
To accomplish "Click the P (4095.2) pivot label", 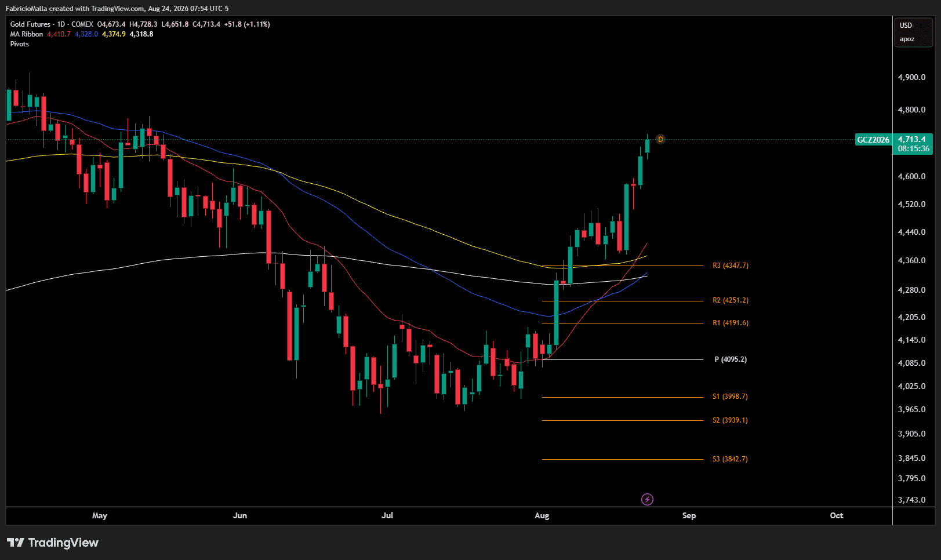I will coord(731,359).
